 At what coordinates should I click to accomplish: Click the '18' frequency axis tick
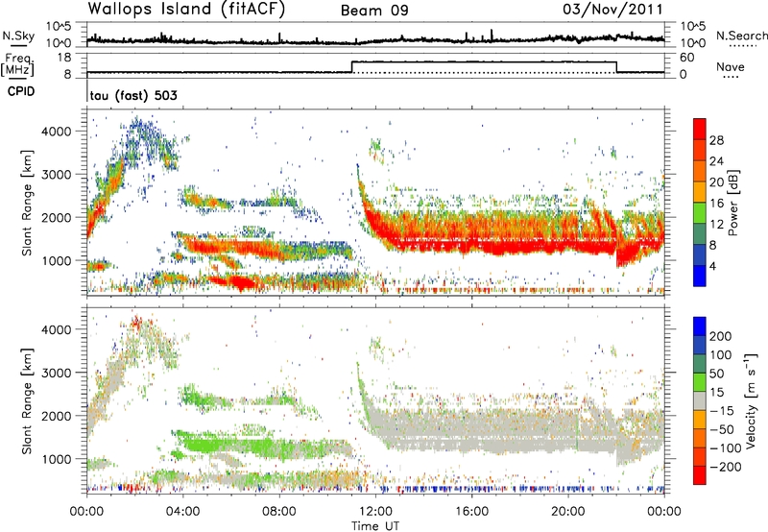(64, 58)
